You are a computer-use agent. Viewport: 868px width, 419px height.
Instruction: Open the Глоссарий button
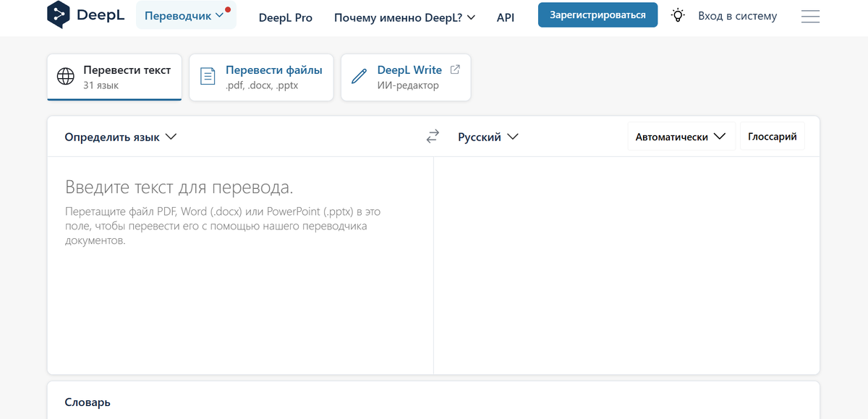pos(773,136)
